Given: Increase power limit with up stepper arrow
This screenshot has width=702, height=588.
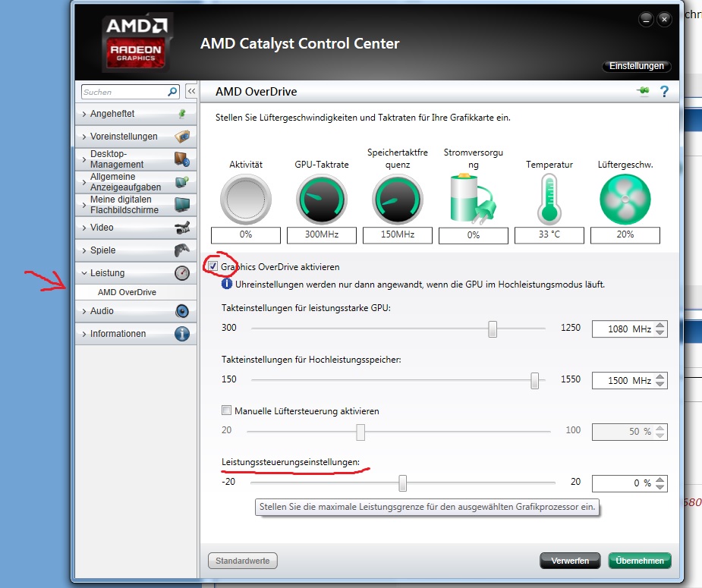Looking at the screenshot, I should pyautogui.click(x=660, y=480).
